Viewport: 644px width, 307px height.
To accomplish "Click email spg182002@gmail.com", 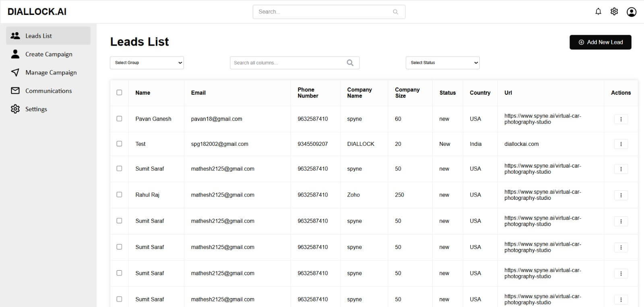I will [219, 144].
